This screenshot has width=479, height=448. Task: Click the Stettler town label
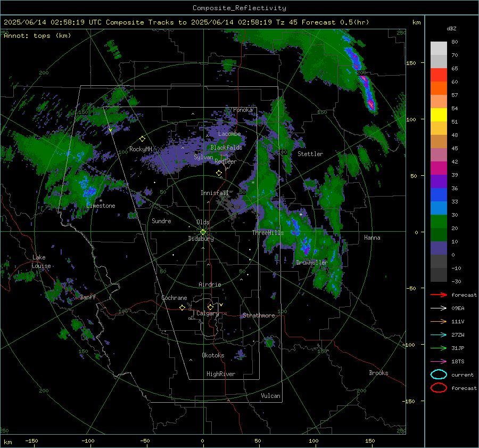(x=310, y=154)
